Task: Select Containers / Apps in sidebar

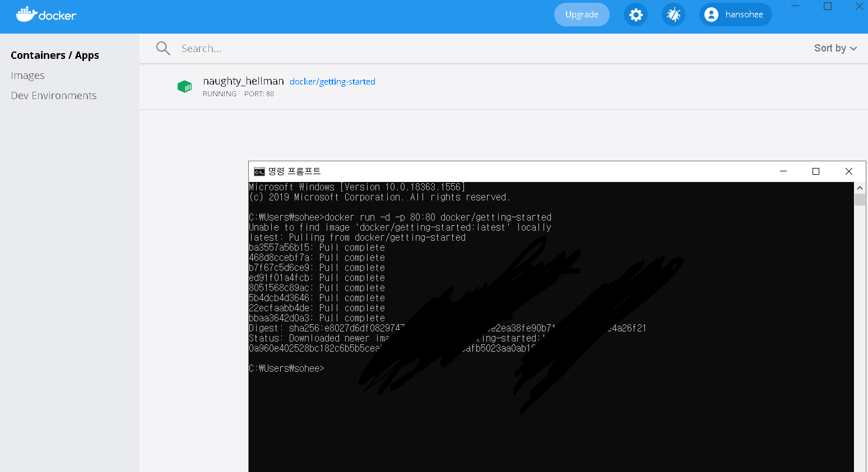Action: 55,55
